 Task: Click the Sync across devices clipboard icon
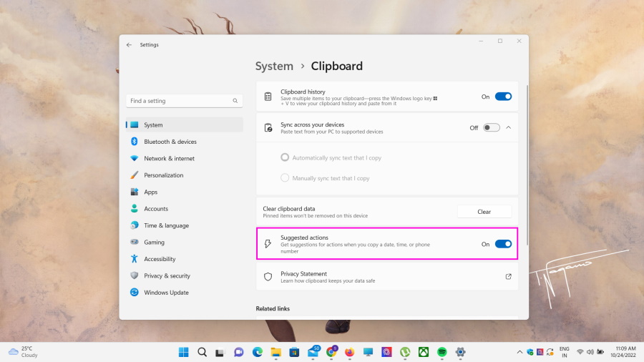(268, 127)
